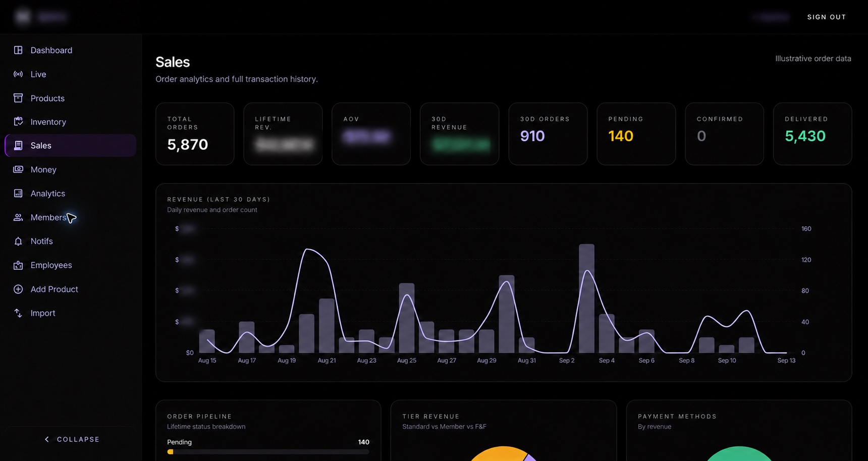Open the Employees section
Viewport: 868px width, 461px height.
pos(71,265)
